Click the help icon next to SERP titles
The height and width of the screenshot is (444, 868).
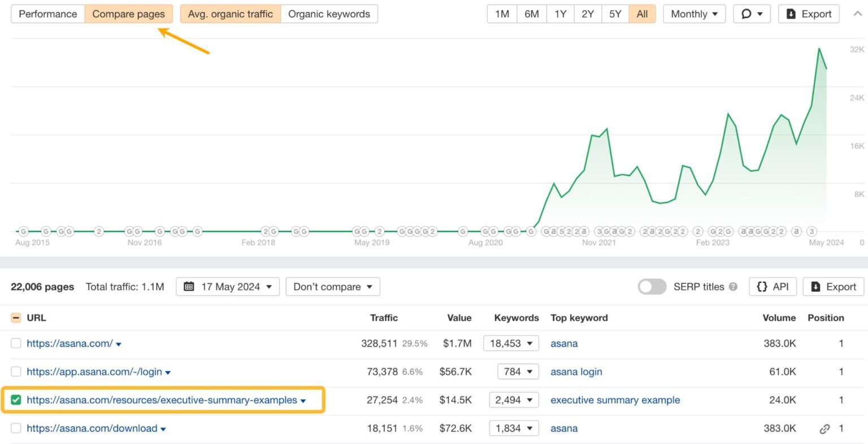(x=733, y=286)
